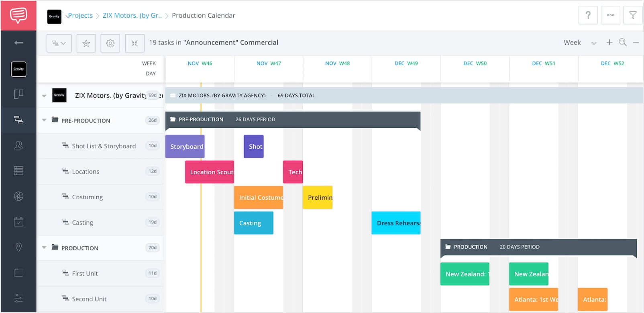Select the DEC W52 week header
The height and width of the screenshot is (313, 644).
(x=612, y=63)
